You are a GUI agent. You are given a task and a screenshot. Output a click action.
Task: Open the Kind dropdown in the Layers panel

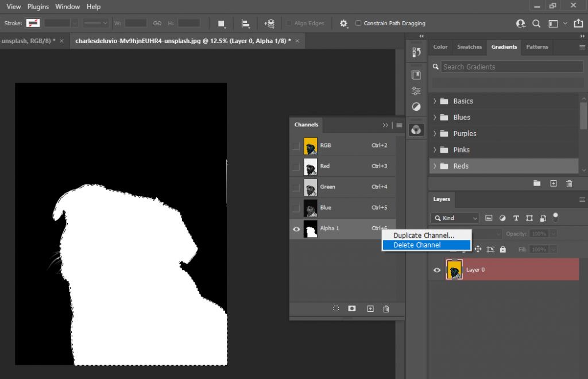[454, 218]
